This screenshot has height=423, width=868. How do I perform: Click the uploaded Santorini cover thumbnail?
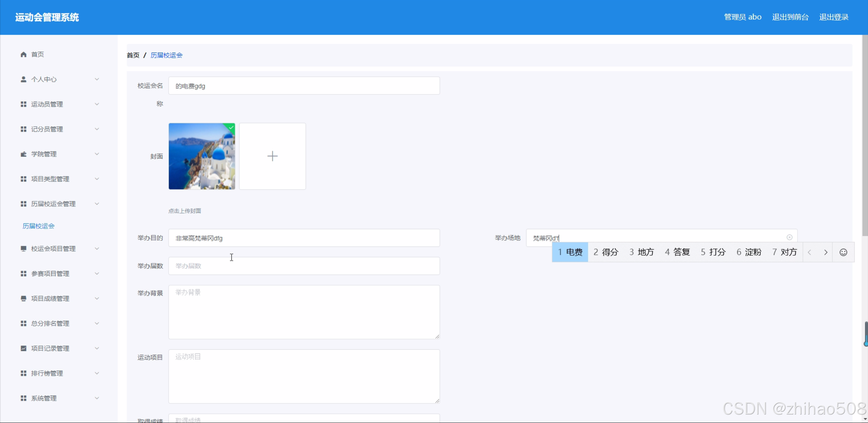pyautogui.click(x=201, y=156)
